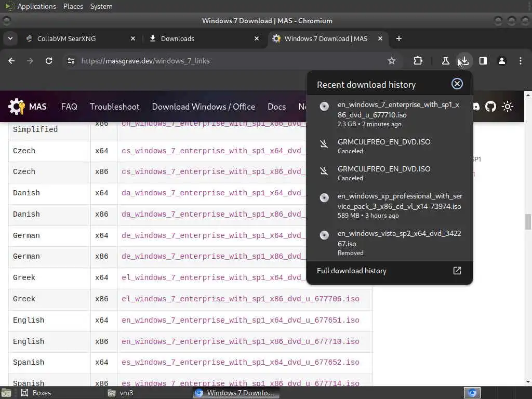Click the scrollbar down arrow
The height and width of the screenshot is (399, 532).
click(528, 382)
